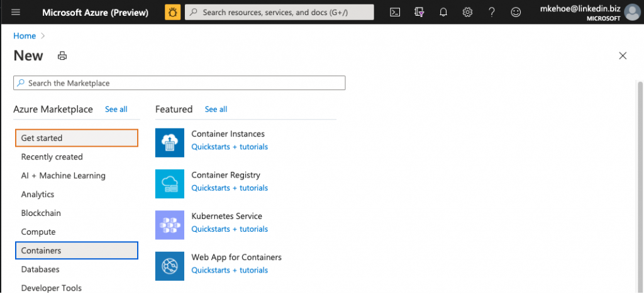644x294 pixels.
Task: Click the print icon next to New
Action: 62,56
